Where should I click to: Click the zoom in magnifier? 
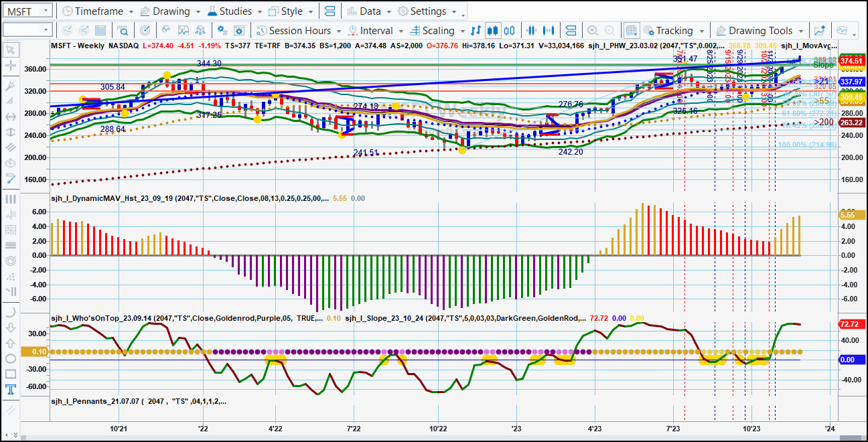(593, 30)
